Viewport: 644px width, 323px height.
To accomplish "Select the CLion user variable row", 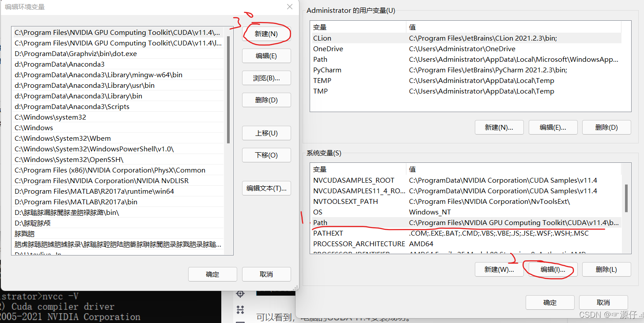I will pyautogui.click(x=466, y=38).
